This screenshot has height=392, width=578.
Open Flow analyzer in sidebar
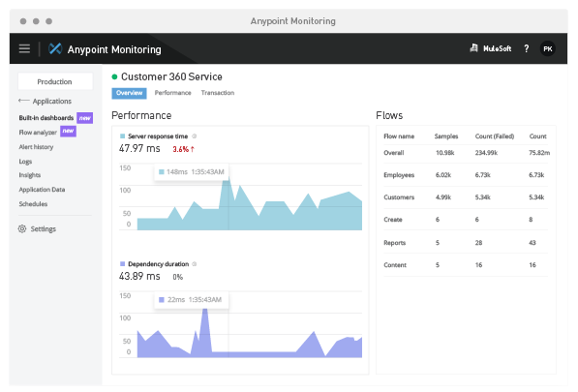(x=38, y=133)
